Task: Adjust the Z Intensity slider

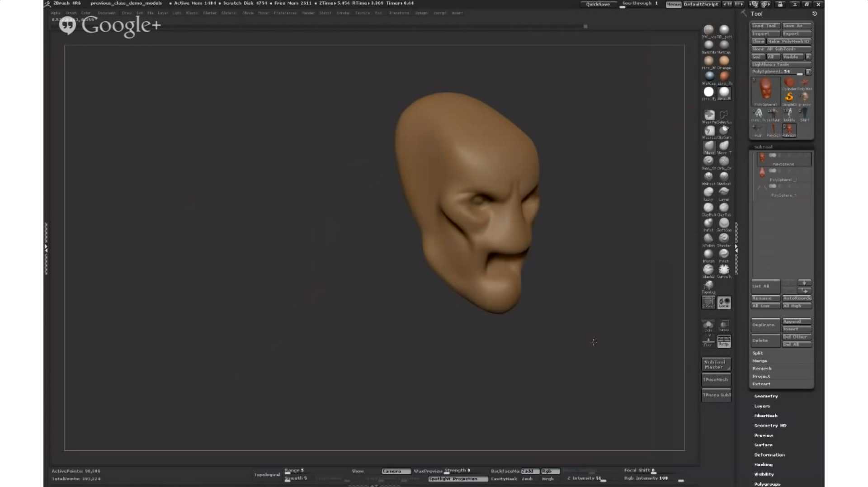Action: point(588,479)
